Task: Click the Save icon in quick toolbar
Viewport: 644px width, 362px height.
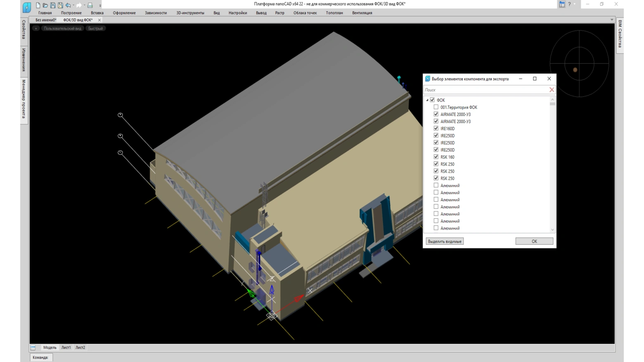Action: pos(53,5)
